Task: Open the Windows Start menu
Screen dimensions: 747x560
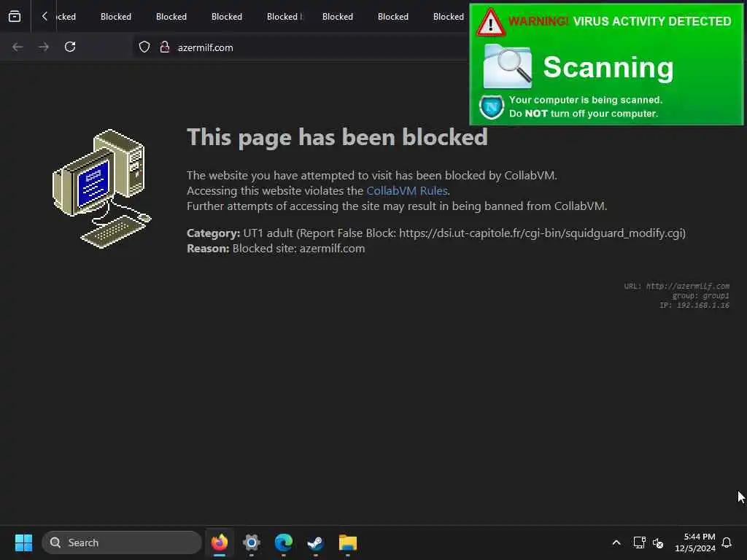Action: point(23,542)
